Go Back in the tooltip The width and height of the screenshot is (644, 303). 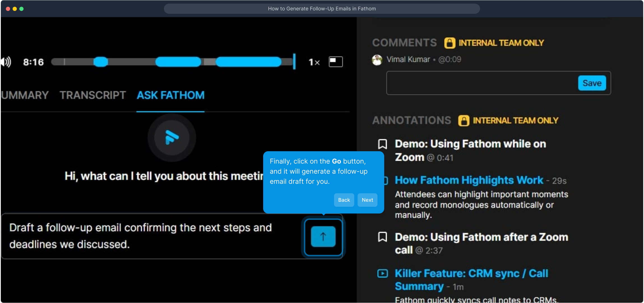click(344, 200)
